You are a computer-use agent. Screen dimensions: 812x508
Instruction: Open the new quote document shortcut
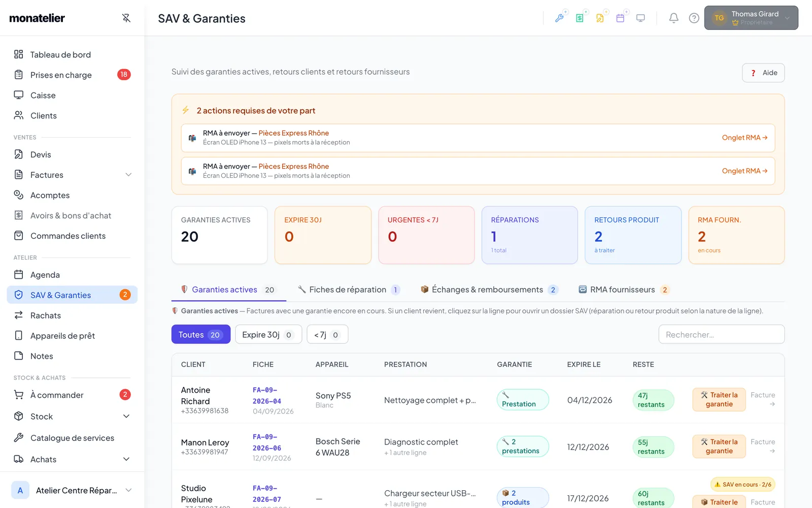pyautogui.click(x=600, y=18)
